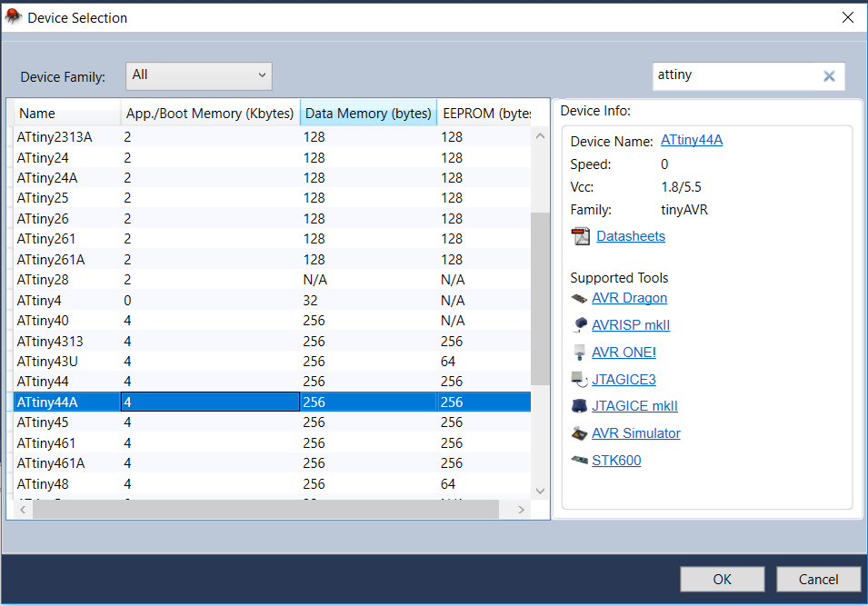Viewport: 868px width, 606px height.
Task: Sort by EEPROM column header
Action: pos(485,113)
